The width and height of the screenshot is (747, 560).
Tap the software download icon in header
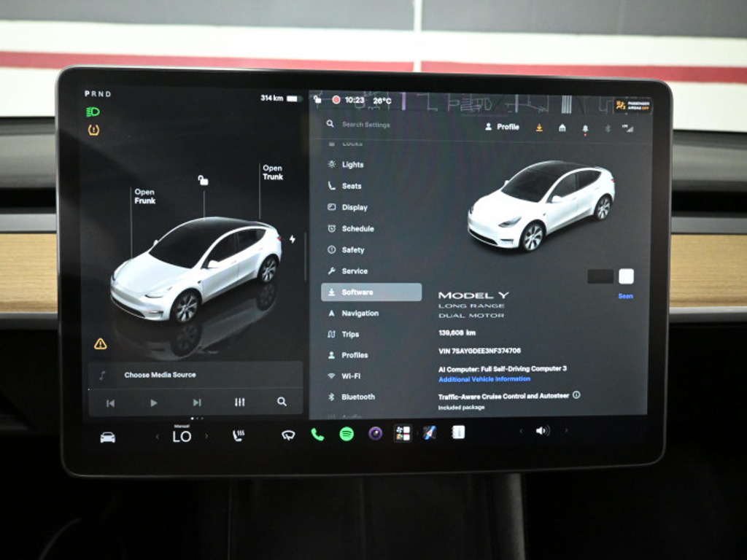click(x=539, y=128)
